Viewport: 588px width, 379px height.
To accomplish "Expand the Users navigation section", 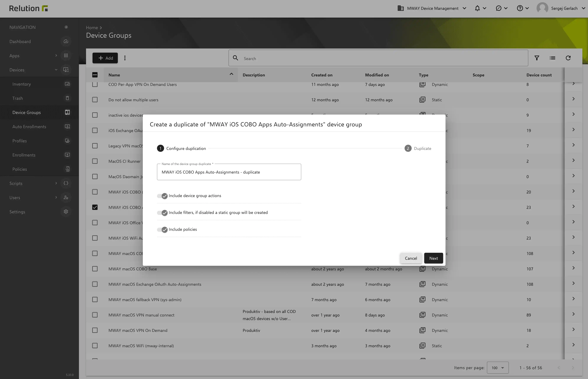I will (56, 197).
